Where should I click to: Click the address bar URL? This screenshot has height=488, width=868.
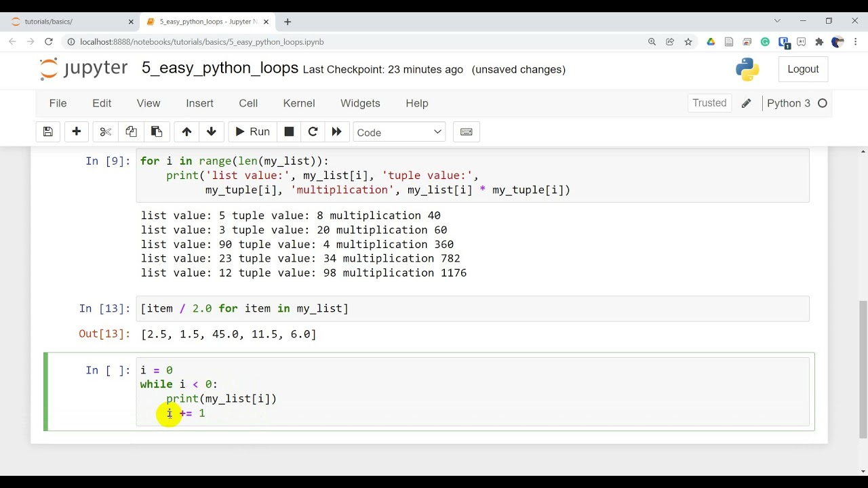pyautogui.click(x=202, y=42)
